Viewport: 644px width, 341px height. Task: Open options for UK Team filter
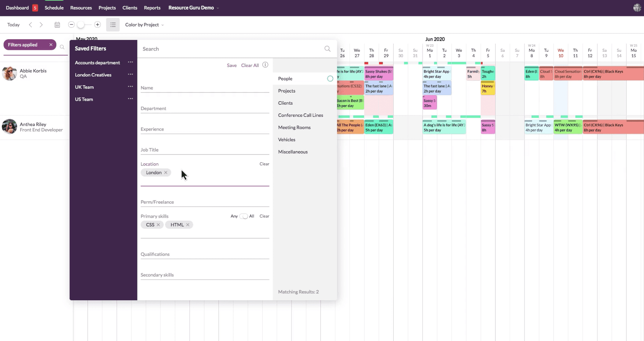click(131, 86)
